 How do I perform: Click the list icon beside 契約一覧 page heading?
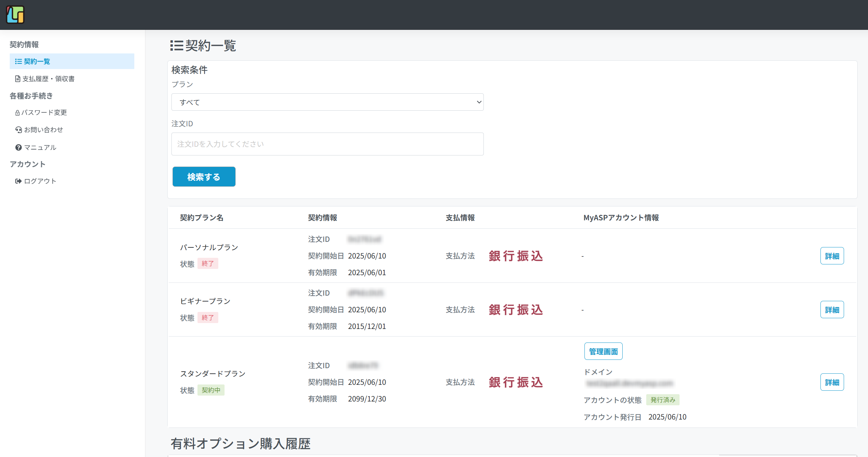click(176, 45)
